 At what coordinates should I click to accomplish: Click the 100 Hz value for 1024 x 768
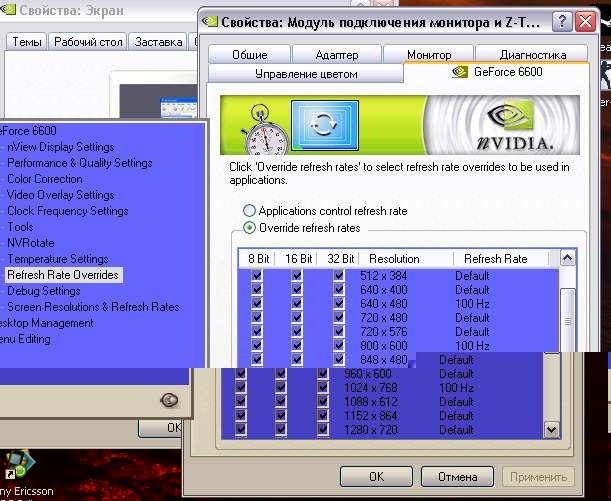pos(456,388)
